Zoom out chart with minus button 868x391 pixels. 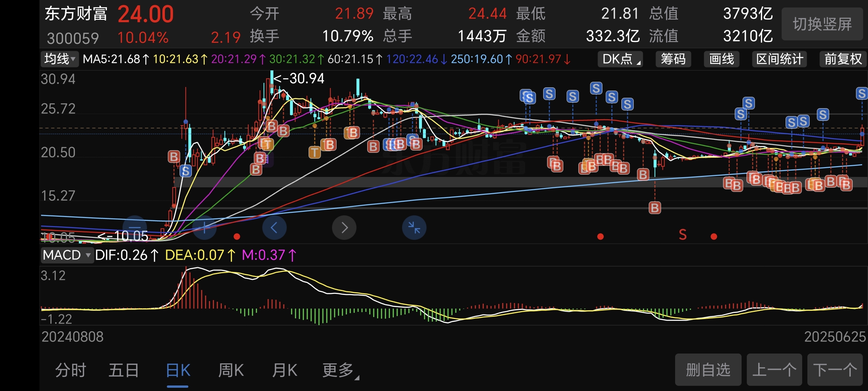(x=135, y=227)
